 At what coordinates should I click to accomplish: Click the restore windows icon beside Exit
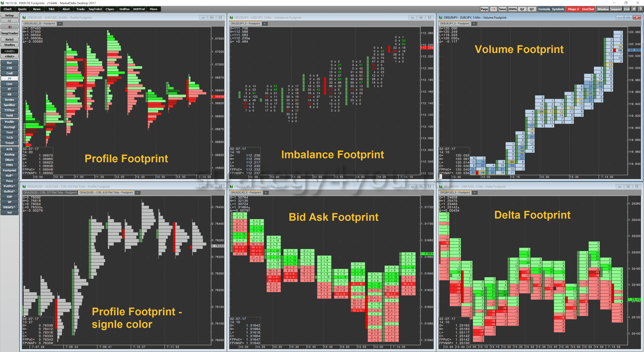coord(634,9)
